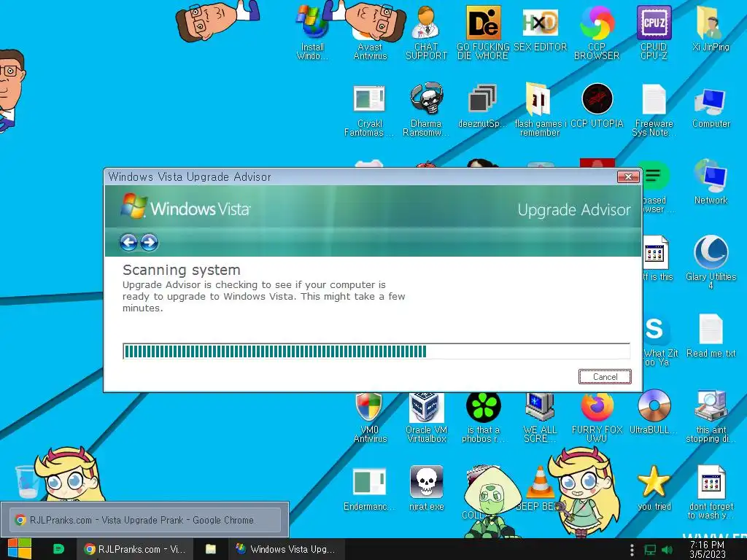Open the you tried star icon
Image resolution: width=747 pixels, height=560 pixels.
pos(654,489)
